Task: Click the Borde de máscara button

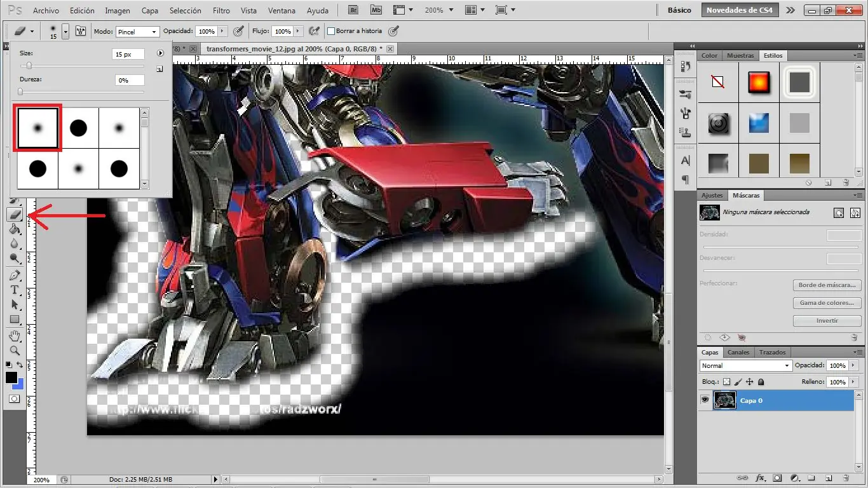Action: pyautogui.click(x=827, y=285)
